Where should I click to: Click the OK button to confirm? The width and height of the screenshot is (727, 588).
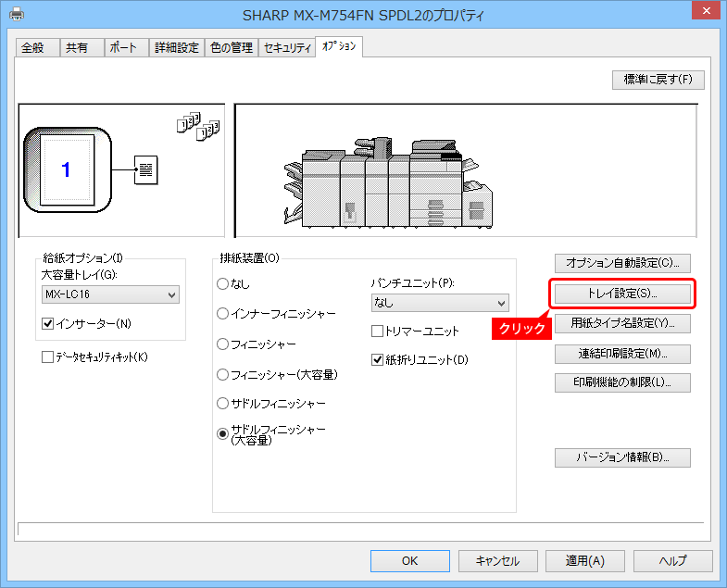tap(409, 561)
